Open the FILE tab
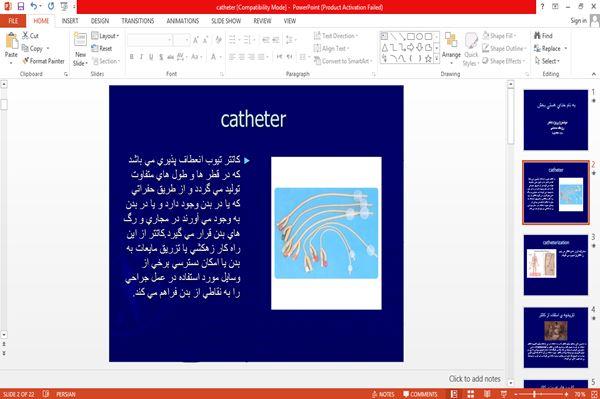The height and width of the screenshot is (399, 600). coord(13,21)
